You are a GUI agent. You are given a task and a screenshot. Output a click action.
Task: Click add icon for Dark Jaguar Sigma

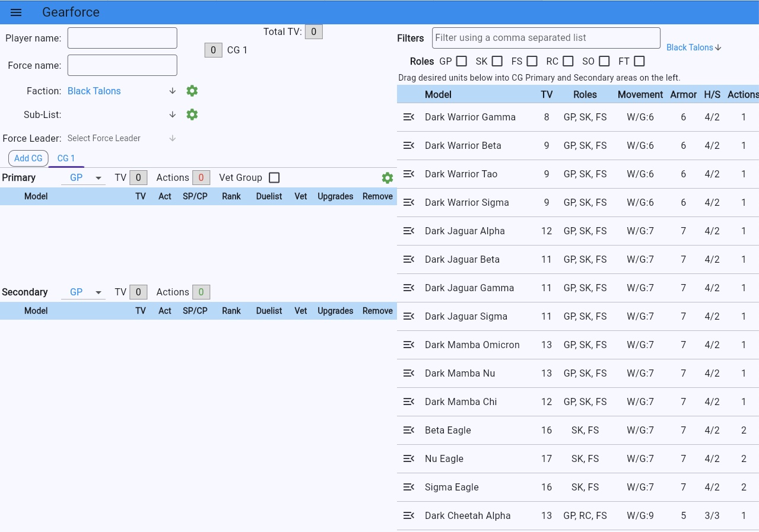point(409,316)
